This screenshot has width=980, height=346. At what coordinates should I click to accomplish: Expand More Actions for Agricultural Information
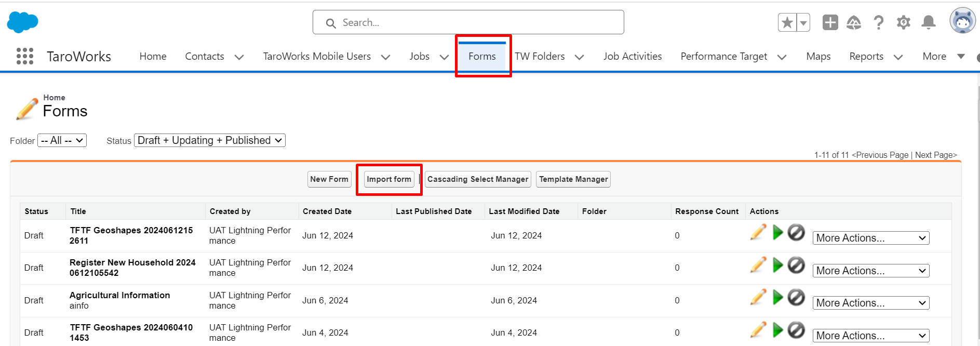click(870, 303)
